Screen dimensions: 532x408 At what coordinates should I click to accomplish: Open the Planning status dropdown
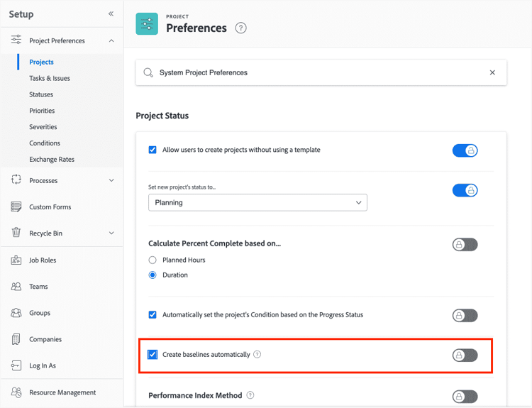pyautogui.click(x=257, y=203)
